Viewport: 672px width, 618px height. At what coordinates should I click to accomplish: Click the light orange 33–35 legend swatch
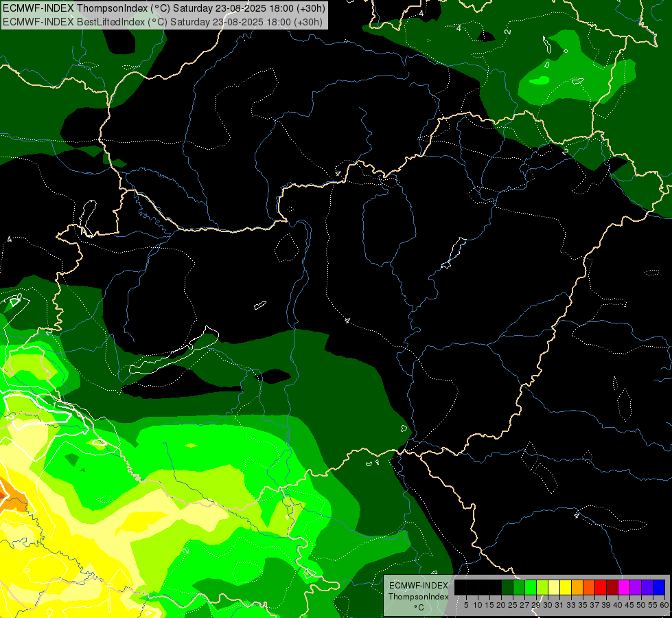[577, 588]
